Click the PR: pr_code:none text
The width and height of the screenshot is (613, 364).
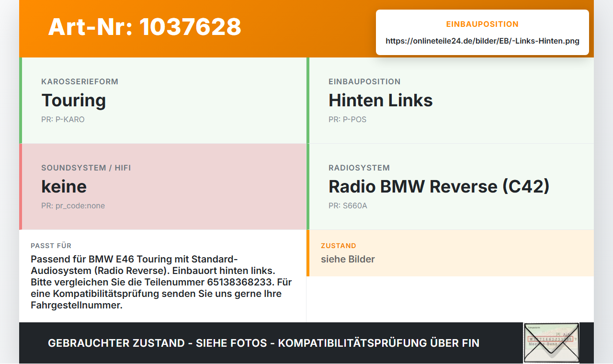[x=73, y=206]
